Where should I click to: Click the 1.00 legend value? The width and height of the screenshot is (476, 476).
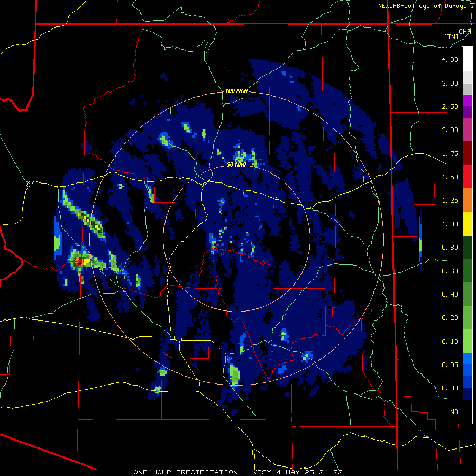[450, 224]
